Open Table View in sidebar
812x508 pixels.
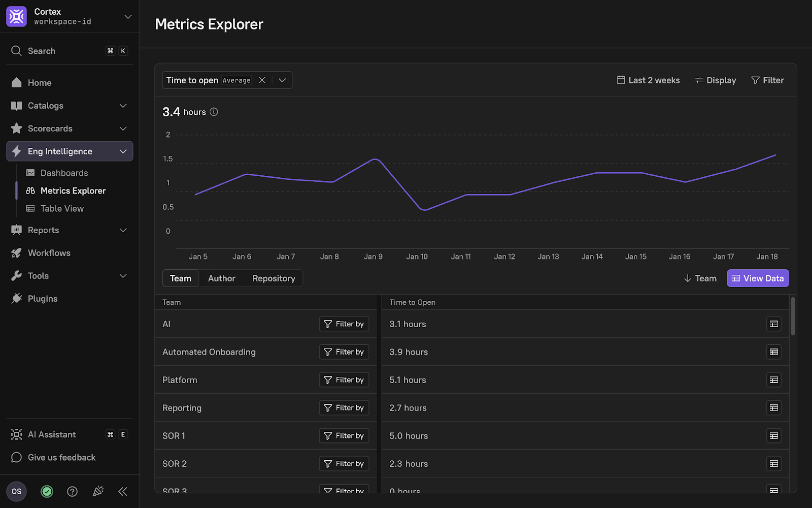[62, 208]
